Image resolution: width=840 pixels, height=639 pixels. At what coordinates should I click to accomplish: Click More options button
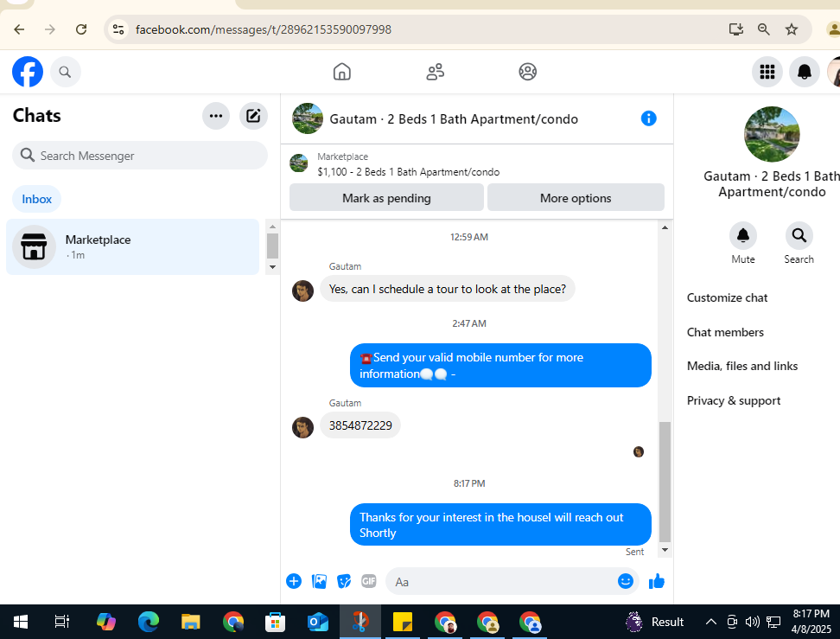[576, 198]
